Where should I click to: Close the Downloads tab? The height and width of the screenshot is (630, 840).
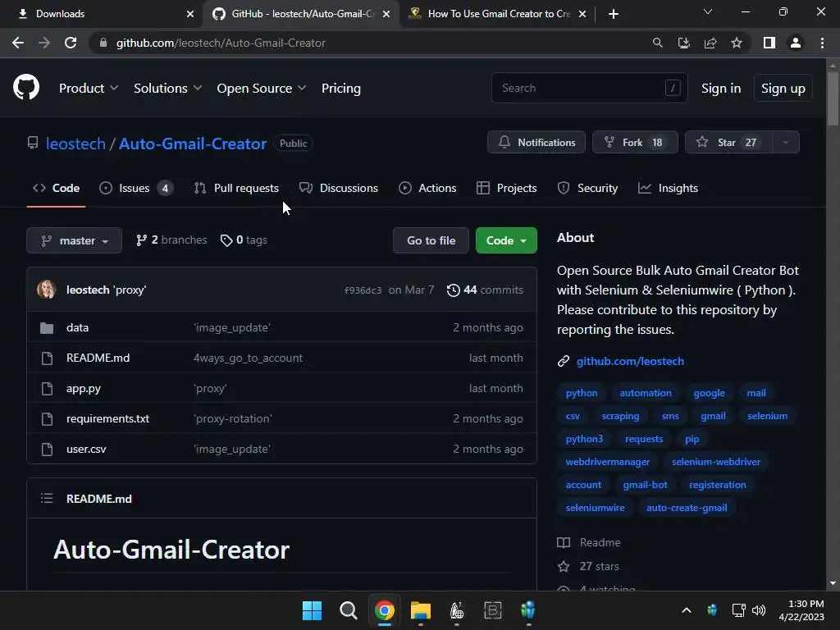coord(190,14)
